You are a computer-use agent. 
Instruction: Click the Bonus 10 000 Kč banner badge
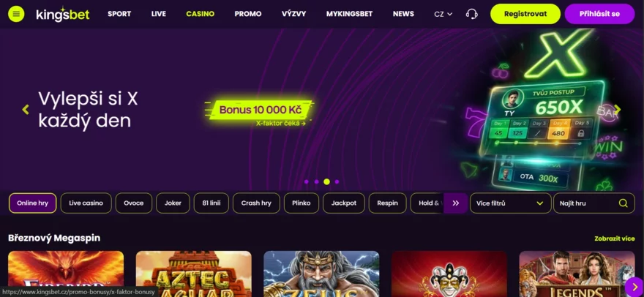tap(261, 110)
